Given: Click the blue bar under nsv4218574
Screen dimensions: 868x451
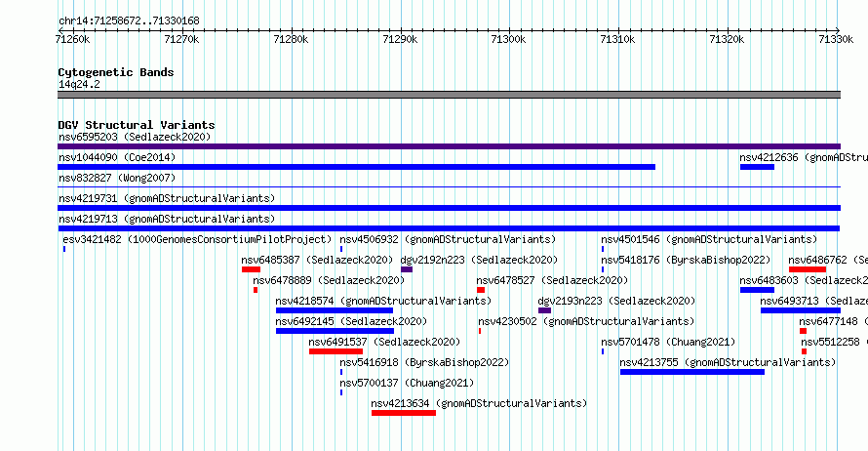Looking at the screenshot, I should pyautogui.click(x=335, y=310).
